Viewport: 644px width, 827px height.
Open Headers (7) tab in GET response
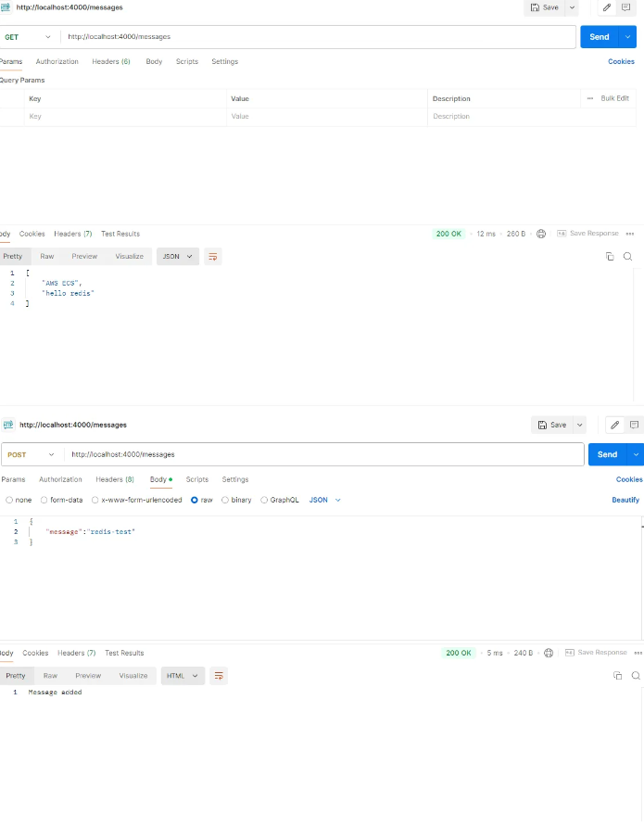[x=72, y=234]
